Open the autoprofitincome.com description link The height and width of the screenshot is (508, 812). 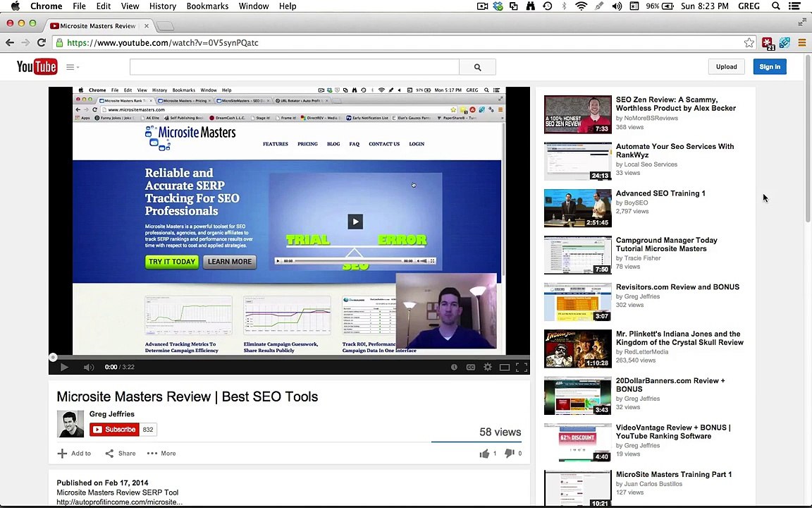coord(119,502)
